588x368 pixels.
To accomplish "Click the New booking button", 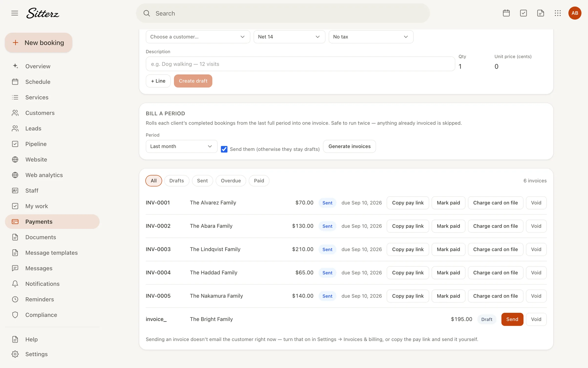I will click(x=38, y=43).
